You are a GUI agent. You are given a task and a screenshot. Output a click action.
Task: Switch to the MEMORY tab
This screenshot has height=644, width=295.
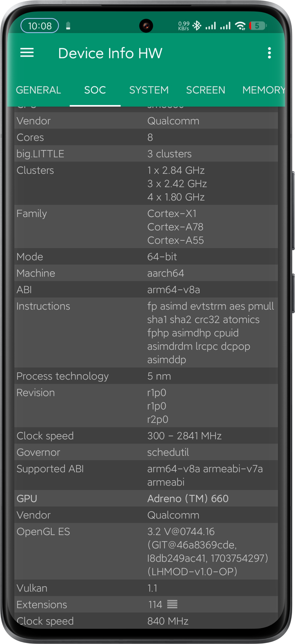tap(263, 90)
